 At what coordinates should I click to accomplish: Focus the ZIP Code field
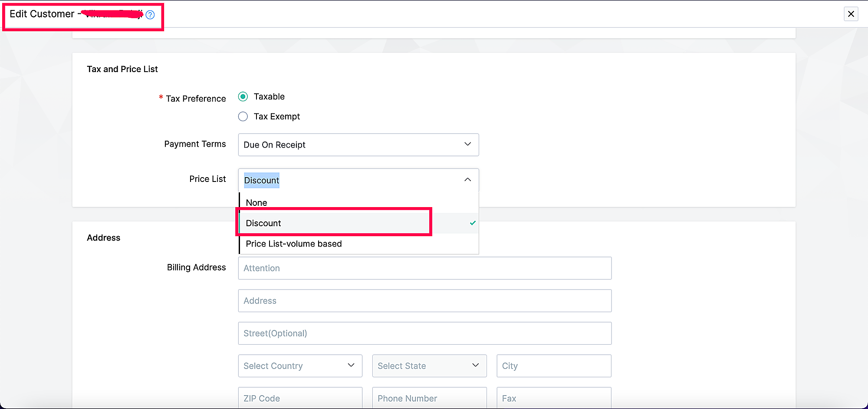coord(300,398)
